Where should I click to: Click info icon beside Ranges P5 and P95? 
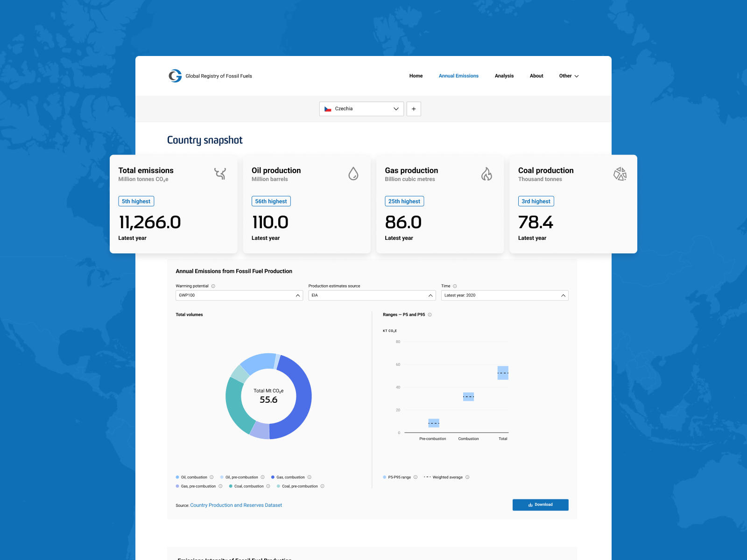pos(430,315)
